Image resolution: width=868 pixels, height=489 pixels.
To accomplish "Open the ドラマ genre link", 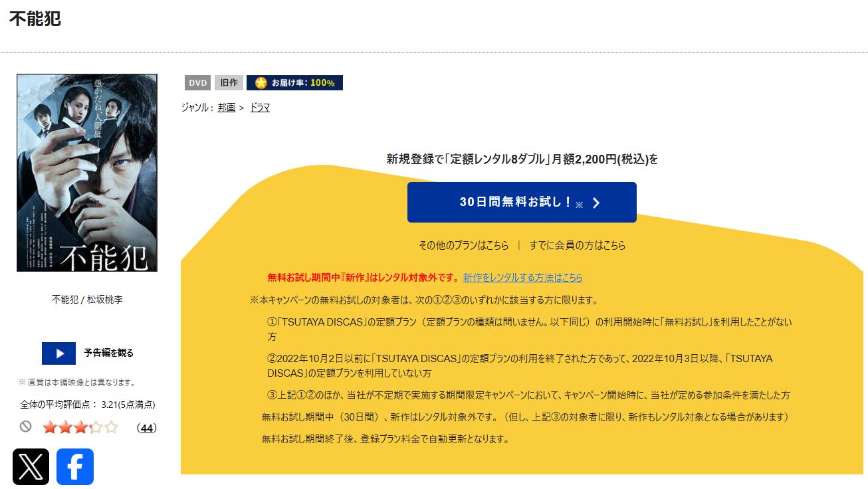I will [x=260, y=108].
